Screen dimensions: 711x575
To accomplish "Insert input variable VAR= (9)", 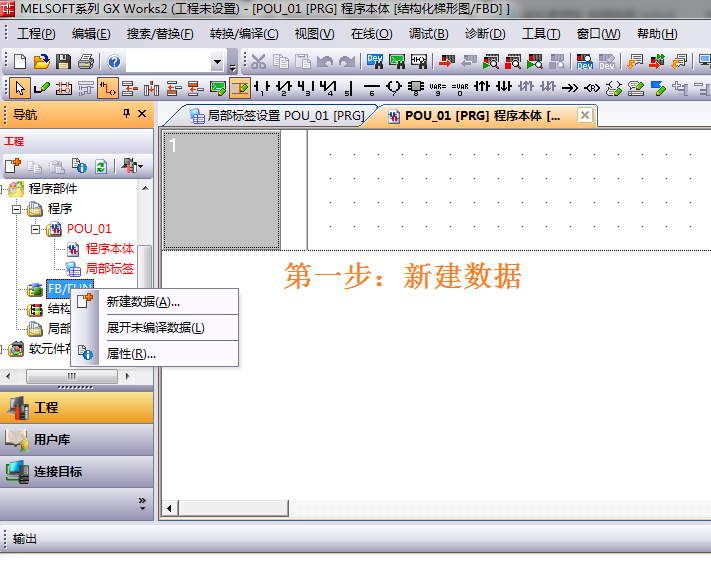I will click(x=438, y=88).
